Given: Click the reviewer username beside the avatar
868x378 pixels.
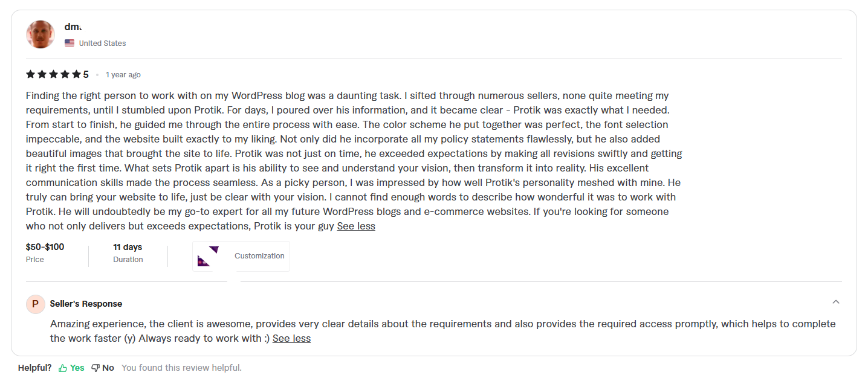Looking at the screenshot, I should (x=73, y=27).
